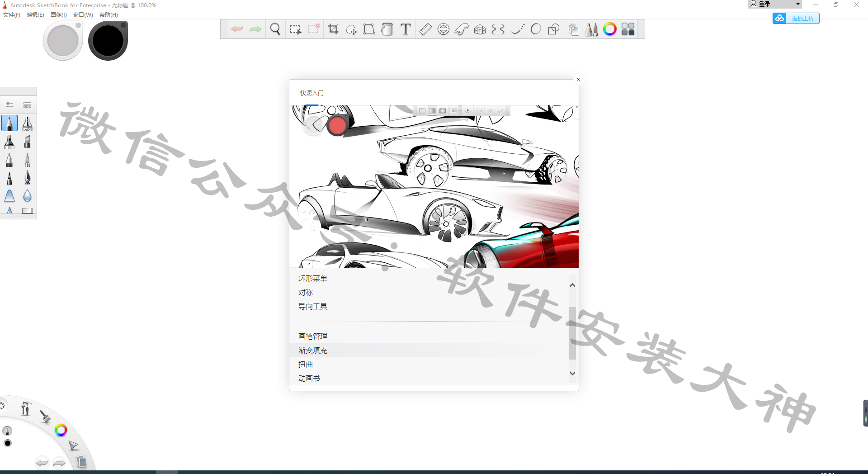Open the 文件(F) menu
Viewport: 868px width, 474px height.
[x=12, y=14]
